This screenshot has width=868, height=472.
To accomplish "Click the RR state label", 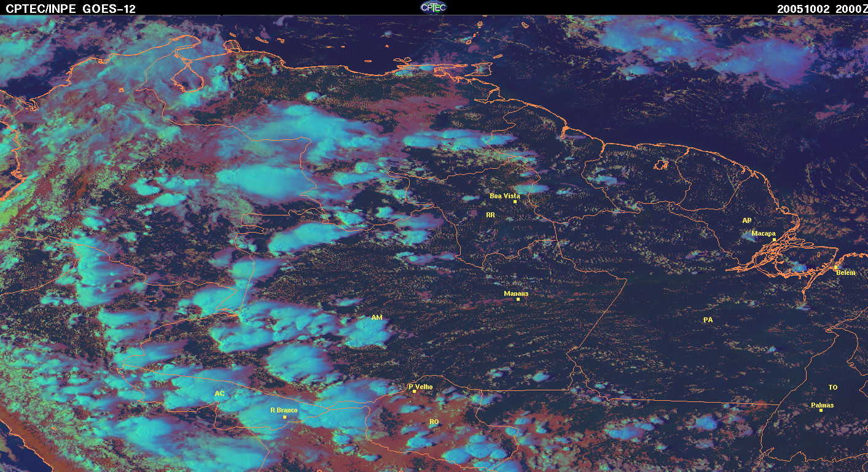I will 490,215.
